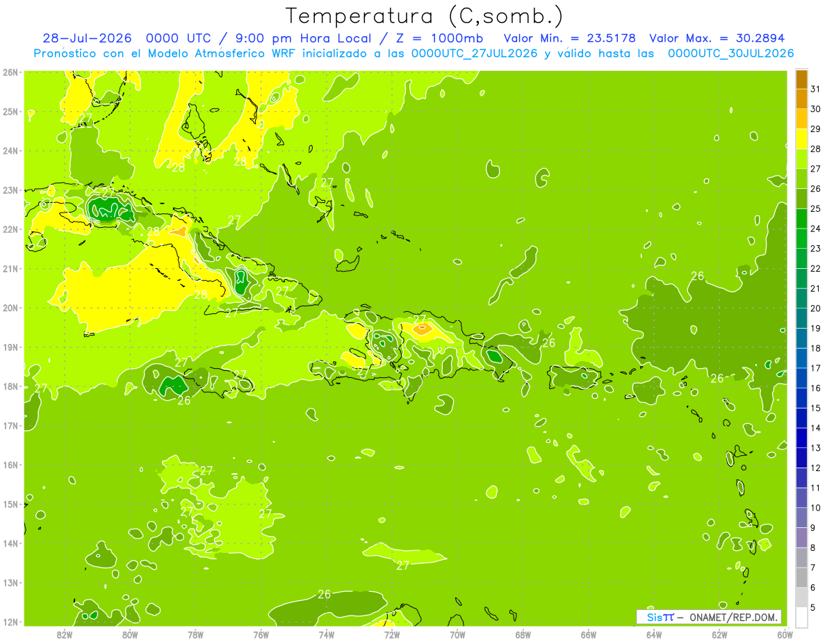Click the 72W longitude axis label
Viewport: 834px width, 644px height.
pyautogui.click(x=392, y=634)
